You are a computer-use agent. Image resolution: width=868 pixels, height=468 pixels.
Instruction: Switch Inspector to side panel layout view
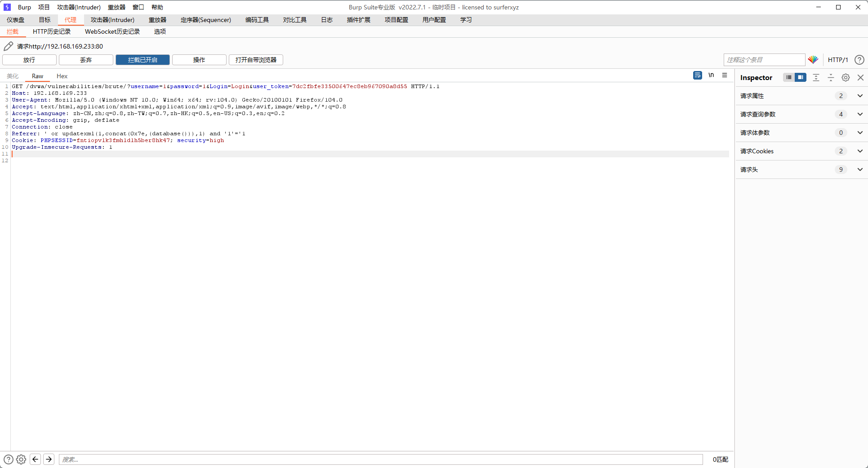801,77
